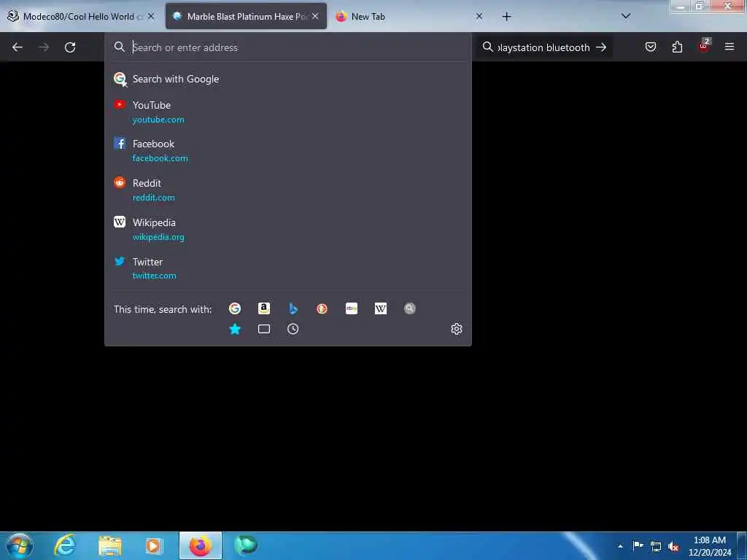Image resolution: width=747 pixels, height=560 pixels.
Task: Click the muted volume tray icon
Action: click(x=673, y=547)
